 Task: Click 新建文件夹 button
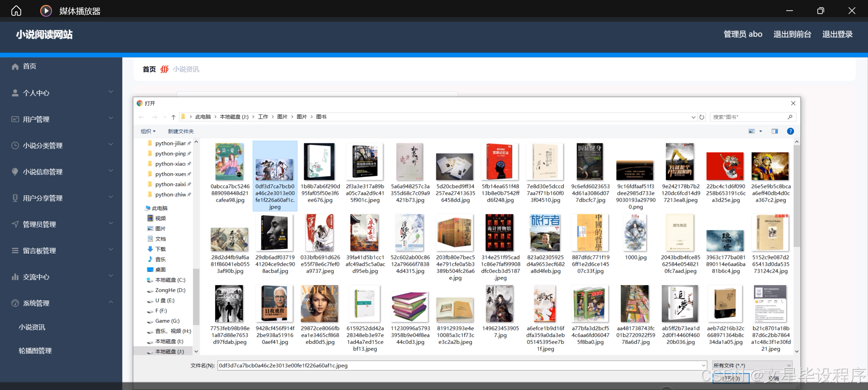[x=181, y=132]
